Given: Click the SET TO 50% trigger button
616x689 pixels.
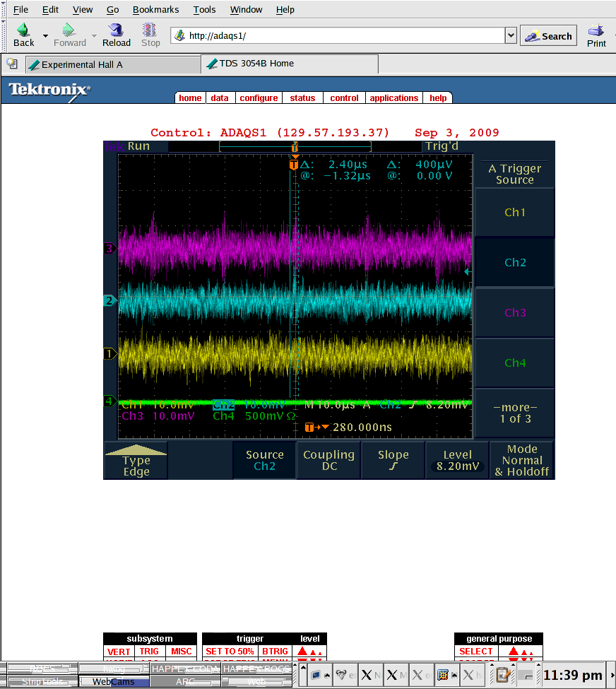Looking at the screenshot, I should tap(230, 652).
